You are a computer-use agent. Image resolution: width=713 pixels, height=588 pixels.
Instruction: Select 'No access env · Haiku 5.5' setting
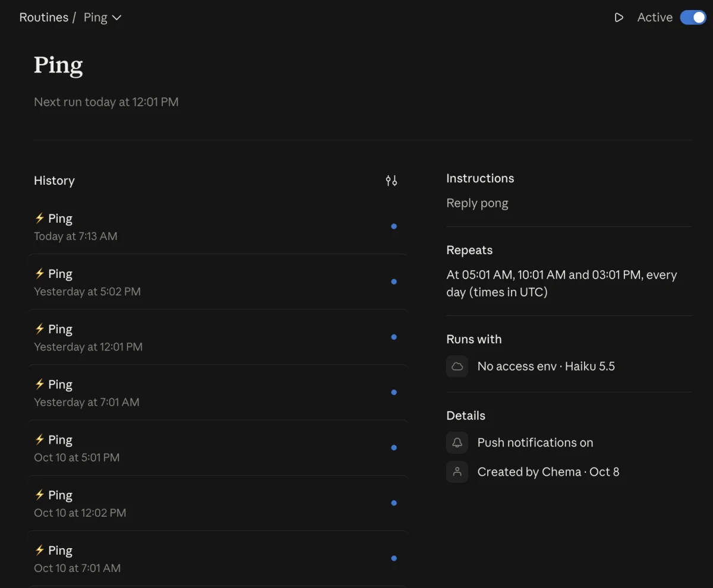click(546, 366)
